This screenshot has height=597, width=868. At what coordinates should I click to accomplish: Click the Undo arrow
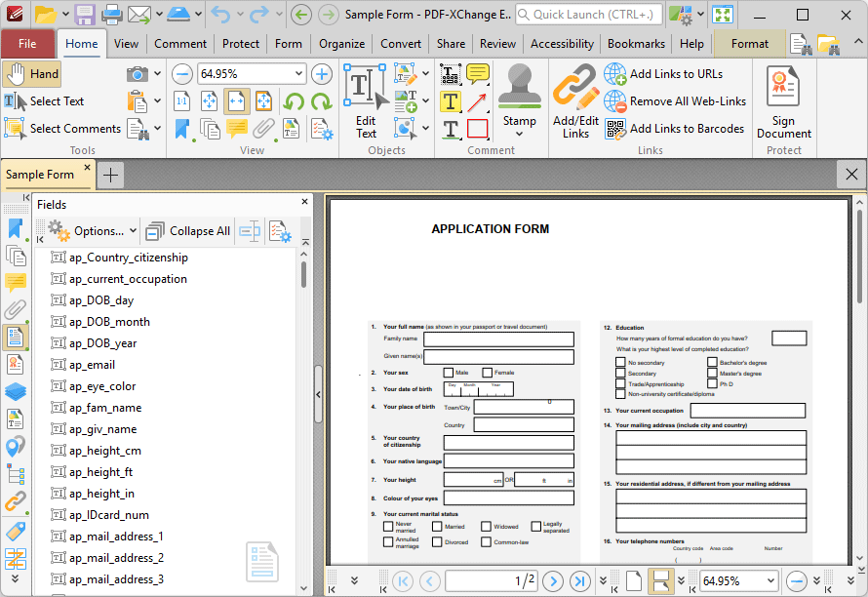click(x=220, y=15)
